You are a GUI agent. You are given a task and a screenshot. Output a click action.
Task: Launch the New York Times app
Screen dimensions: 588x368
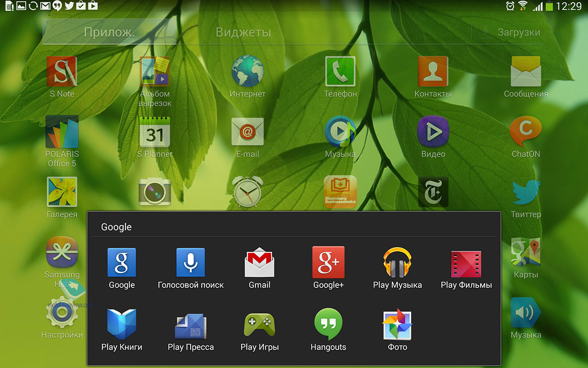point(433,192)
